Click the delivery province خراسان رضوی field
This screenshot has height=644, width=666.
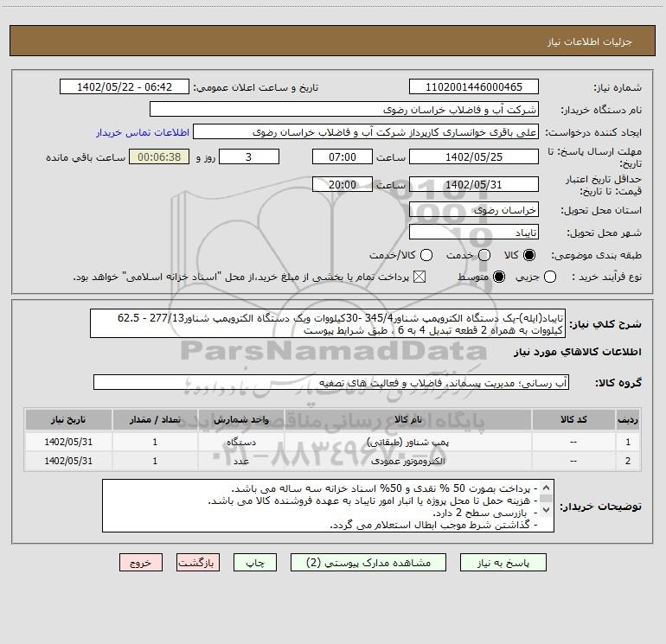tap(474, 209)
